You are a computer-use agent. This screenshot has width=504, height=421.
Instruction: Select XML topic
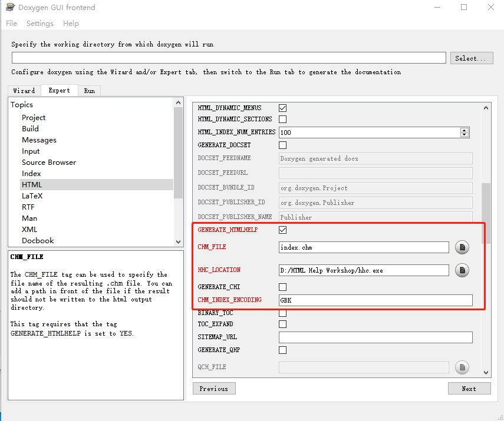tap(29, 230)
